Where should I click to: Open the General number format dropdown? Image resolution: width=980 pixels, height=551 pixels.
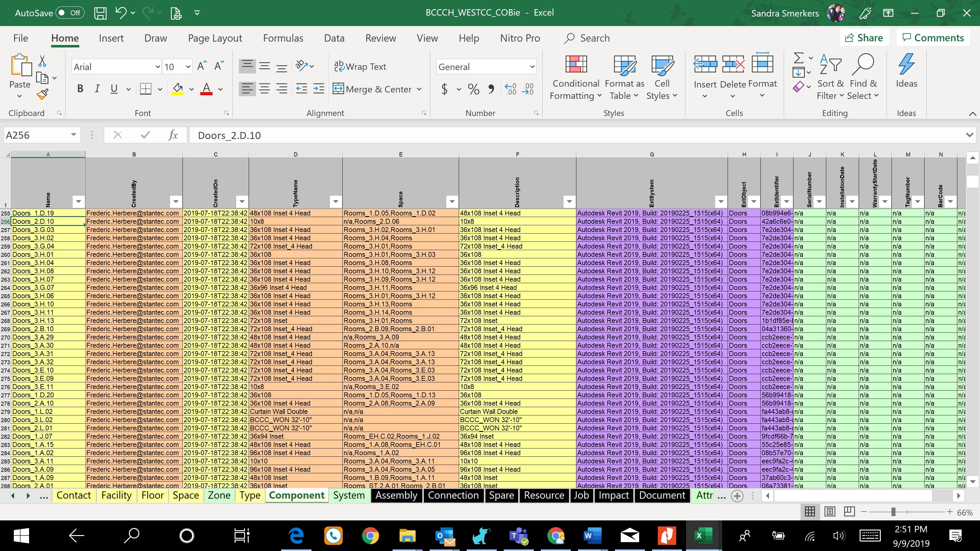pos(532,67)
